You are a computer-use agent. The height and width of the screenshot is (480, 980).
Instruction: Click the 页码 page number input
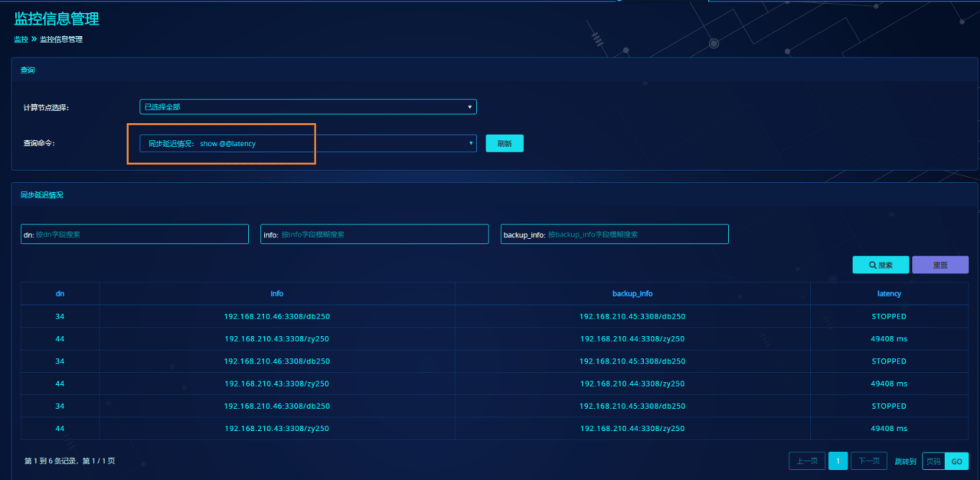(933, 461)
